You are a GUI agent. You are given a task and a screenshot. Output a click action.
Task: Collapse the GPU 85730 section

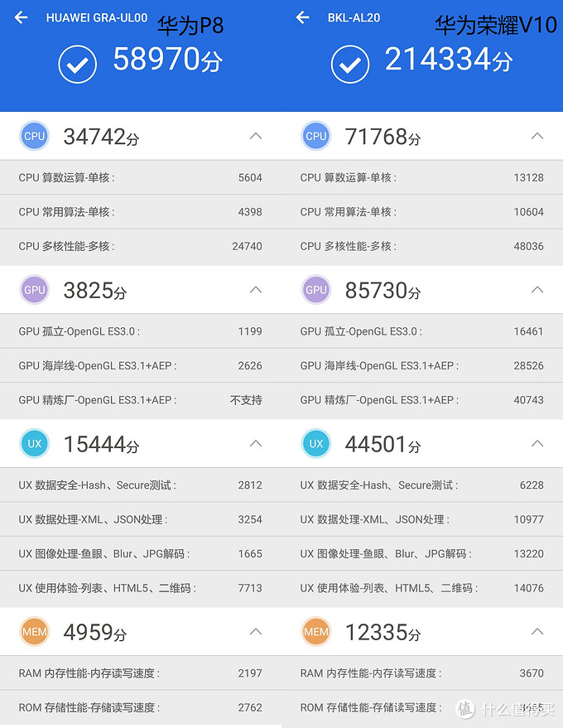537,290
